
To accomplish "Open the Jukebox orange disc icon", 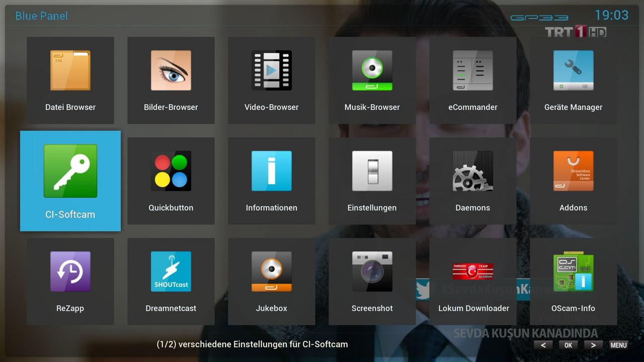I will pos(272,271).
